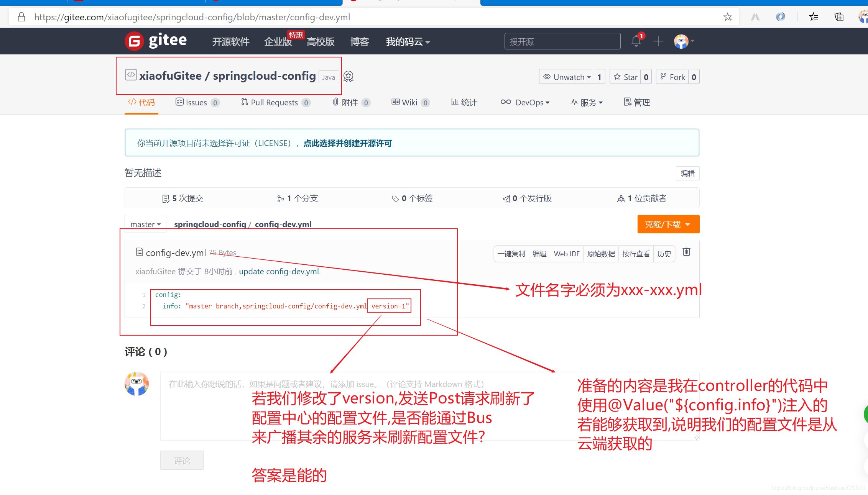The height and width of the screenshot is (495, 868).
Task: Open the file in Web IDE
Action: 567,254
